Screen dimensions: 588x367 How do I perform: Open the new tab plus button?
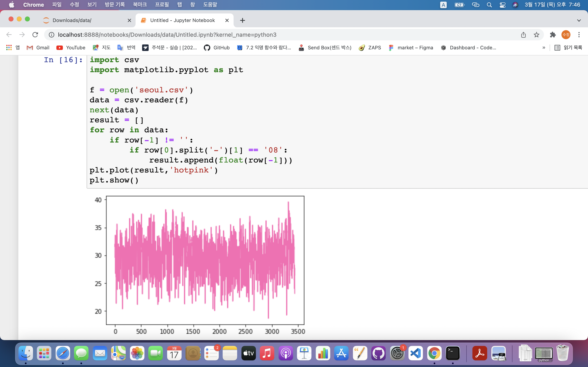(x=242, y=20)
